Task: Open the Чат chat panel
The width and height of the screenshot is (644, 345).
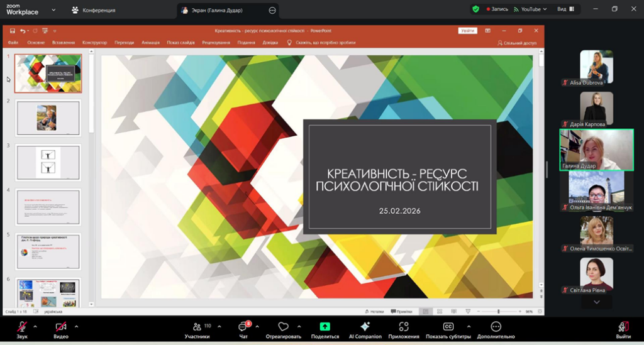Action: pyautogui.click(x=243, y=327)
